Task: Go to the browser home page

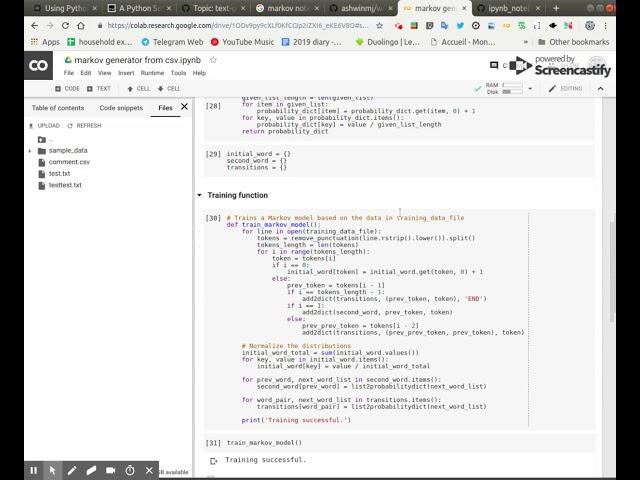Action: pos(81,26)
